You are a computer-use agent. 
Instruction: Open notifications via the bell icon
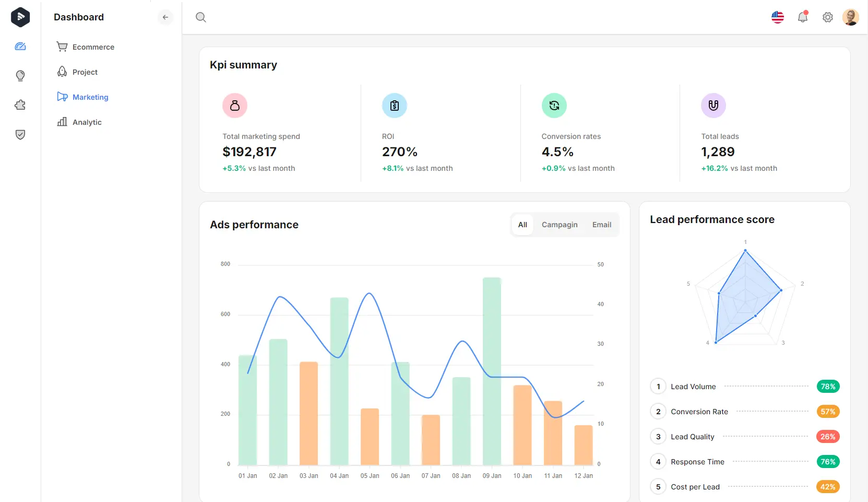[803, 17]
